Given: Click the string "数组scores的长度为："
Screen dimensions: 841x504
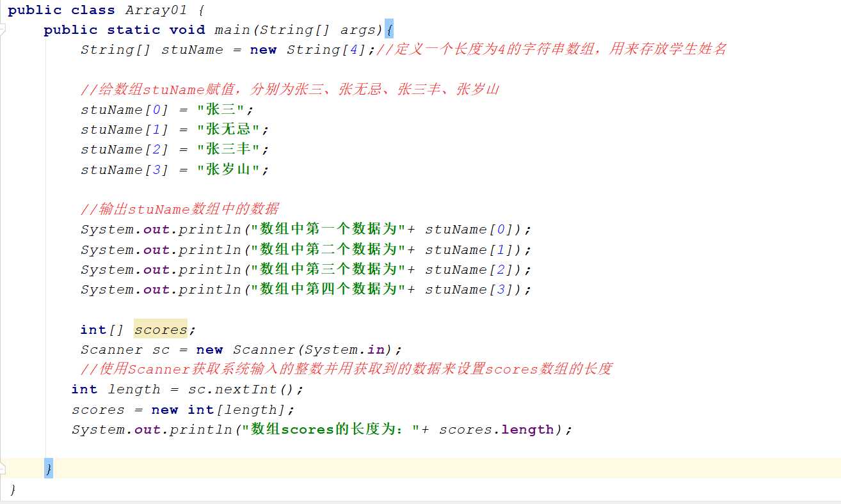Looking at the screenshot, I should [x=331, y=429].
